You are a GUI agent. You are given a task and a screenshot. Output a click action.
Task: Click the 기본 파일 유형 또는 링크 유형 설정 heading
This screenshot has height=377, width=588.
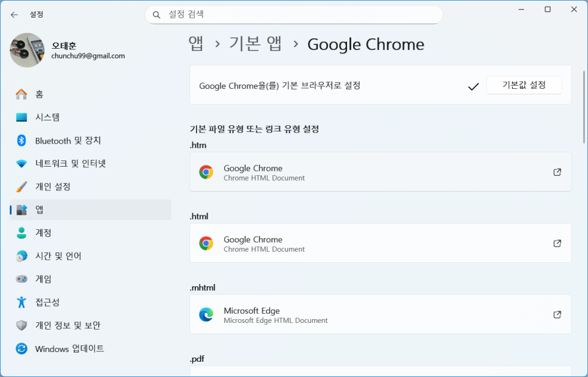tap(254, 130)
